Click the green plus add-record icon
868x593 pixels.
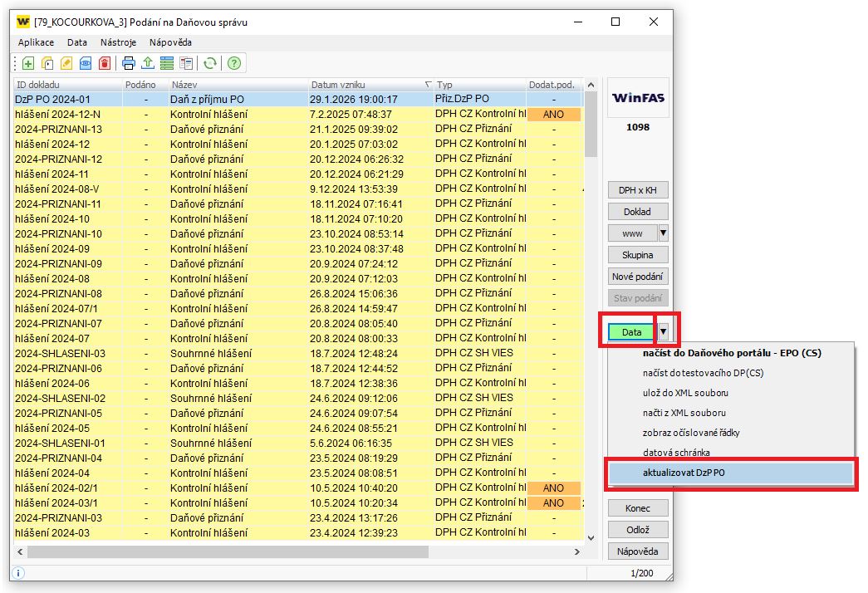point(28,63)
